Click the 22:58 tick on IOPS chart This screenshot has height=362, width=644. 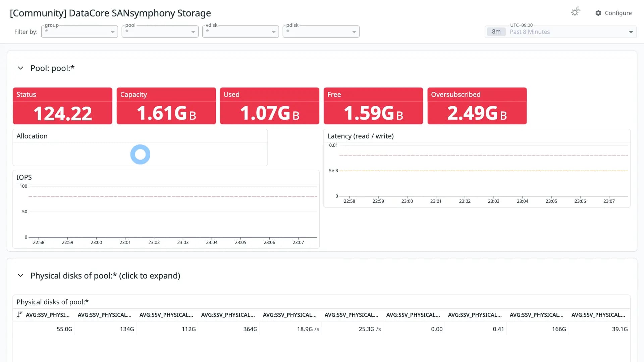pyautogui.click(x=39, y=242)
